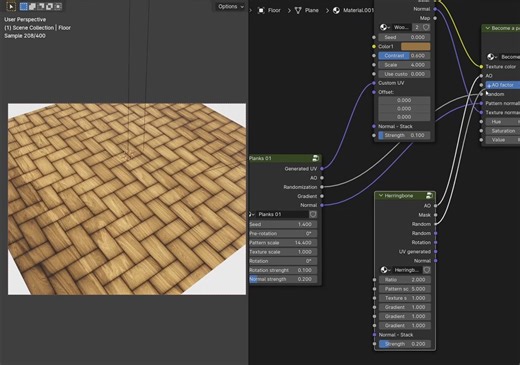This screenshot has height=365, width=520.
Task: Click the Planks 01 node group name field
Action: (282, 214)
